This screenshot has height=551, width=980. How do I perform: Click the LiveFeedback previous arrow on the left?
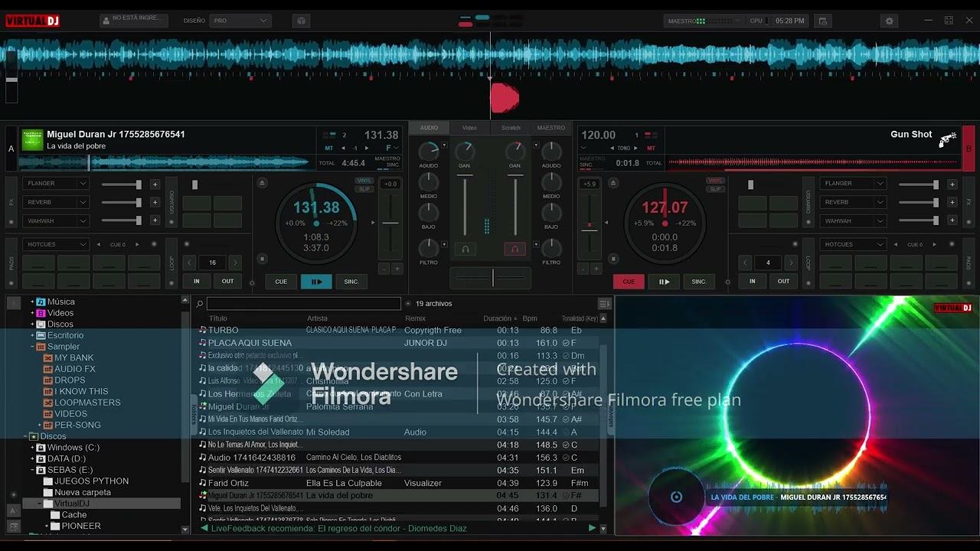click(204, 528)
